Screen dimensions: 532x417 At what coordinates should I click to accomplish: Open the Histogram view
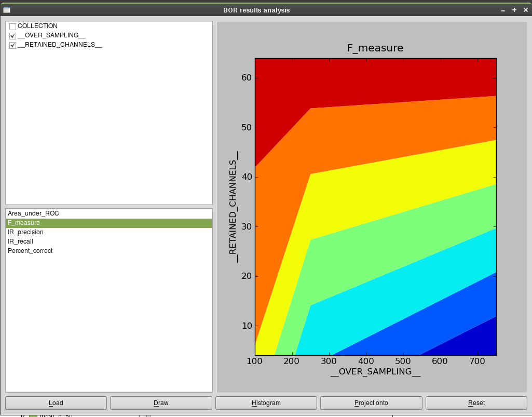pos(266,403)
